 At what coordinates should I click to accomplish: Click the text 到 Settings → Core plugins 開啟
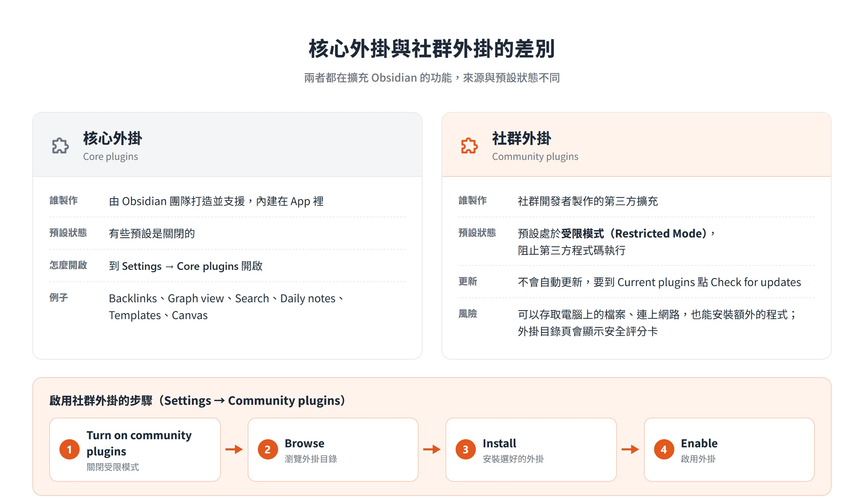click(x=186, y=266)
